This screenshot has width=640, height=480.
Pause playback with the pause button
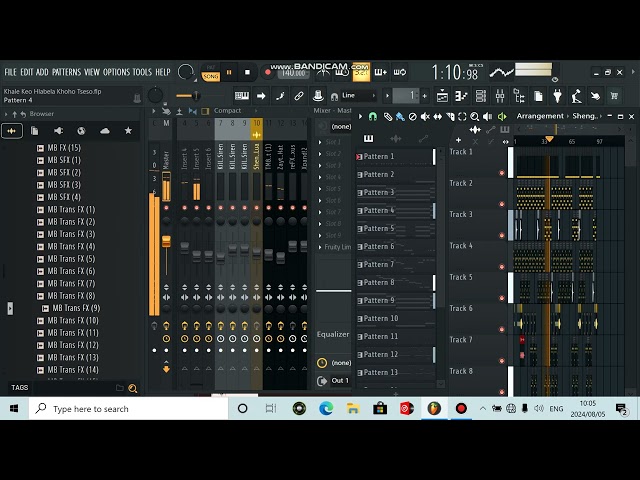pos(229,72)
